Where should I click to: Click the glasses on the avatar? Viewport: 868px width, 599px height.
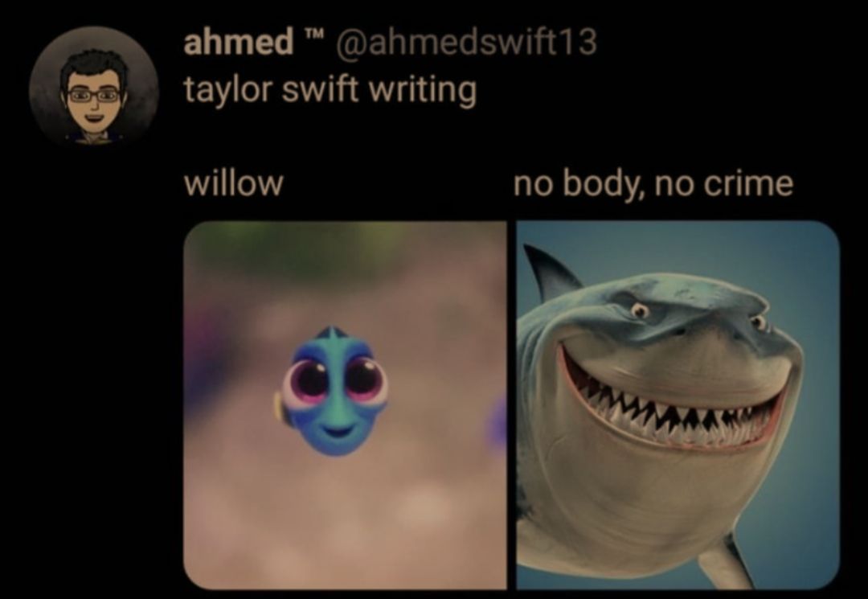pyautogui.click(x=93, y=95)
